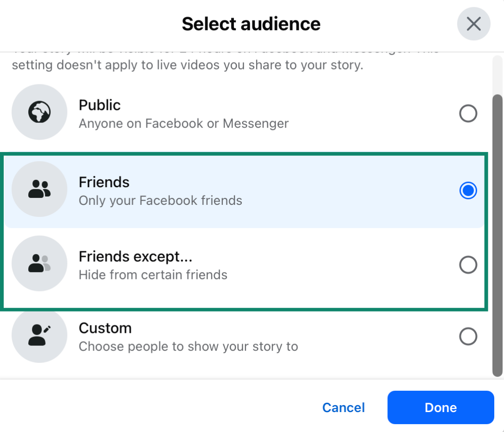Select the Custom radio button
The height and width of the screenshot is (432, 504).
point(468,336)
